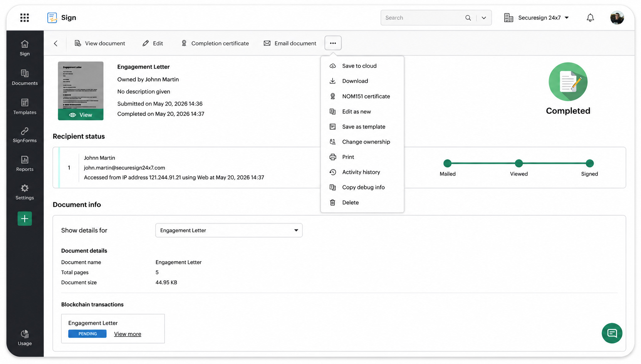
Task: Open Securesign 24x7 organization dropdown
Action: click(x=537, y=18)
